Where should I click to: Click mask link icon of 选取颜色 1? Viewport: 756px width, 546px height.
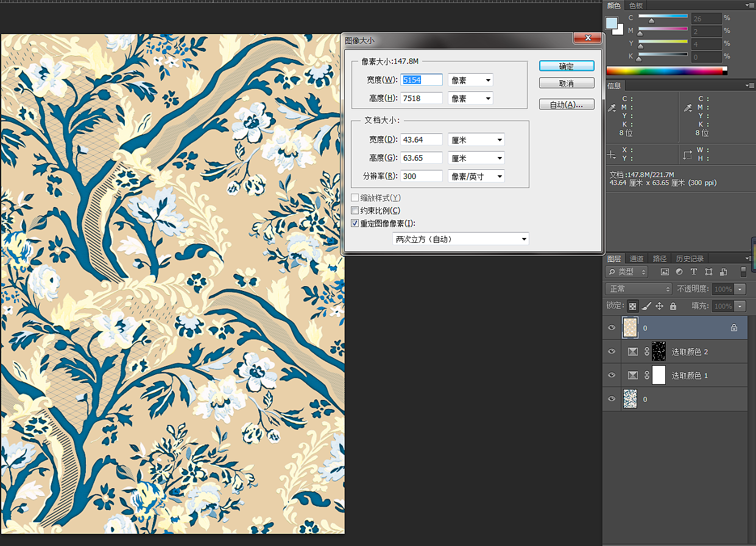(x=646, y=376)
